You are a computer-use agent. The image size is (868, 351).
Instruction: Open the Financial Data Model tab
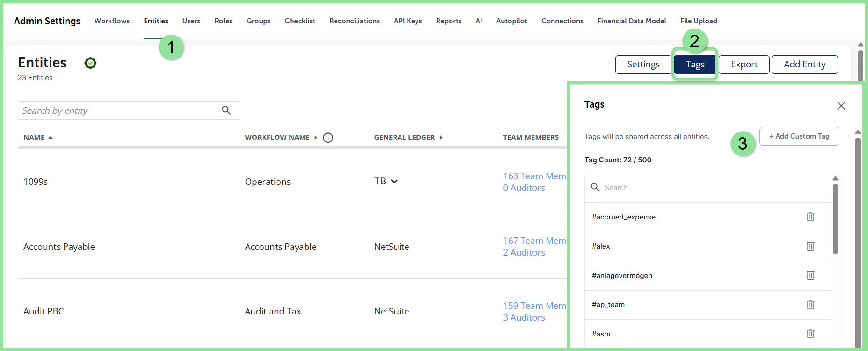(632, 21)
